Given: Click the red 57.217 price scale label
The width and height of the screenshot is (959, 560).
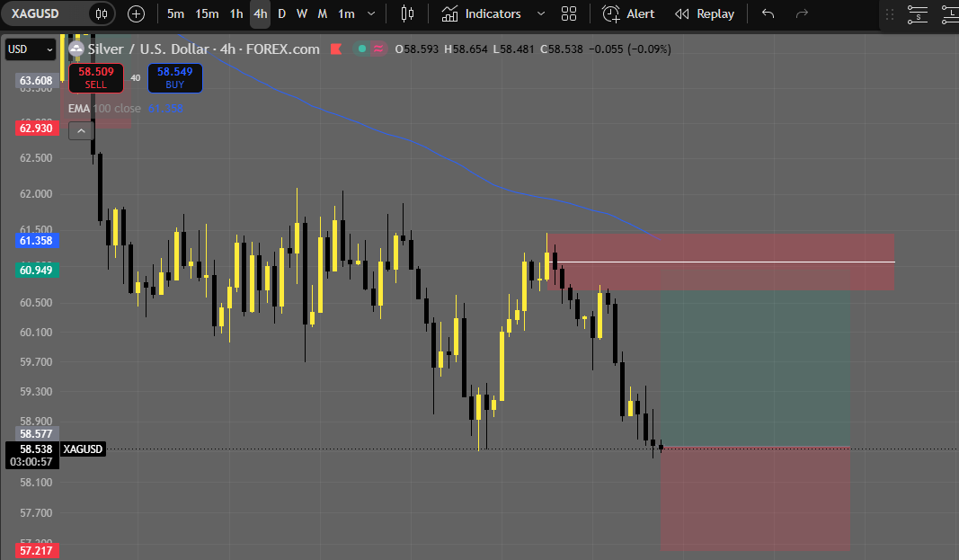Looking at the screenshot, I should 36,551.
